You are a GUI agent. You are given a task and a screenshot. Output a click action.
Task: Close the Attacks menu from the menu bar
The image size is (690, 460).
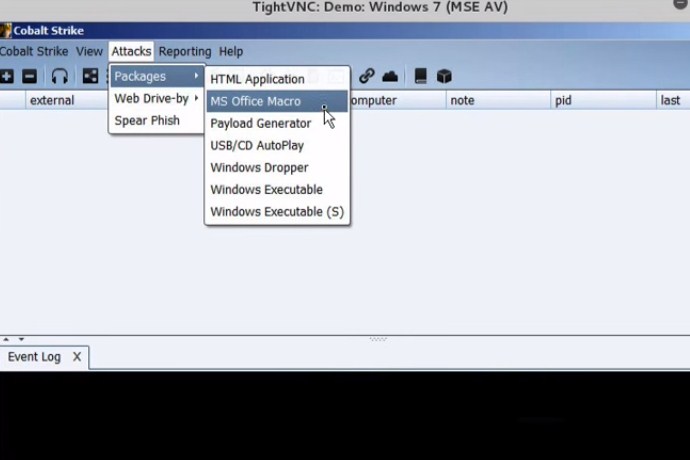[x=131, y=52]
